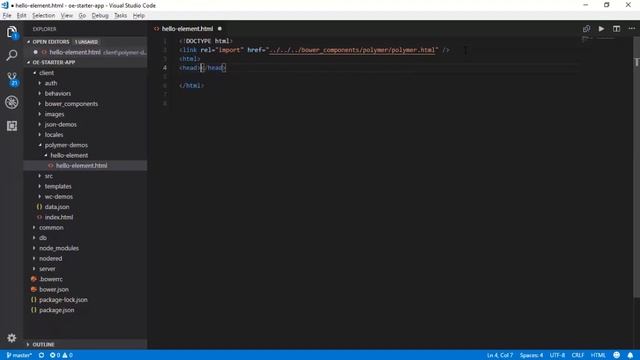Expand the behaviors folder
Image resolution: width=640 pixels, height=360 pixels.
coord(40,93)
